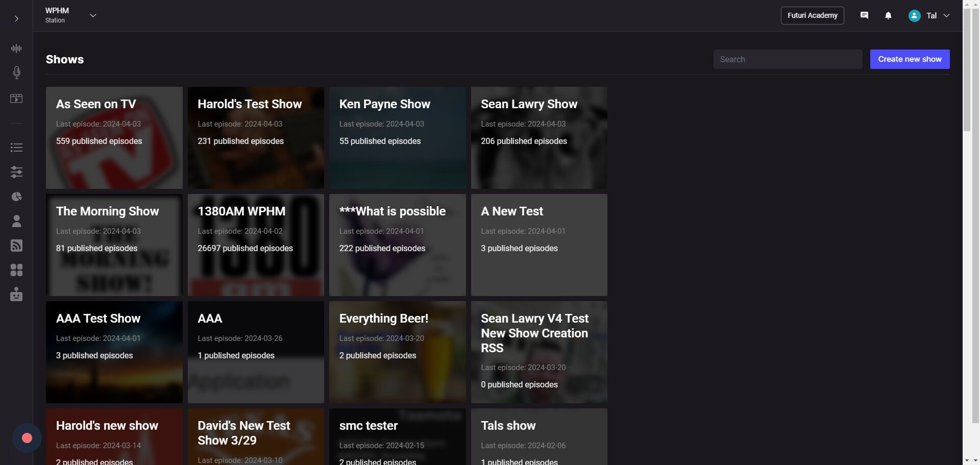980x465 pixels.
Task: Open the Ken Payne Show card
Action: [x=397, y=138]
